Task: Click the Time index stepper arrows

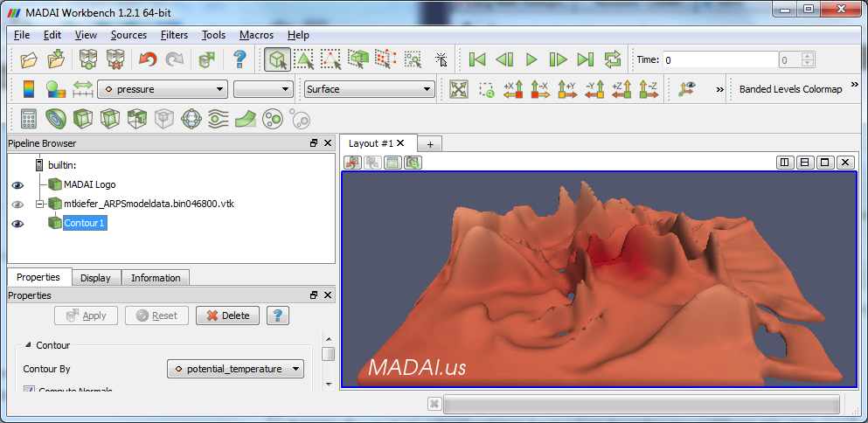Action: tap(809, 59)
